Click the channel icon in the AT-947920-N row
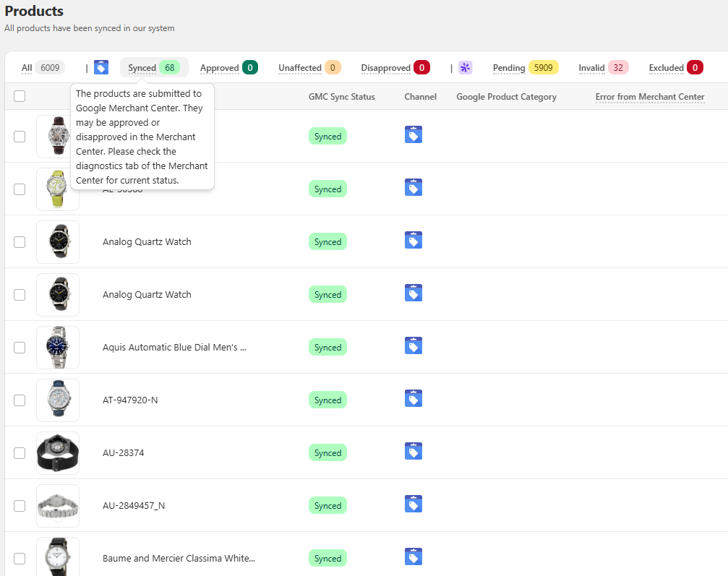The image size is (728, 576). click(x=414, y=399)
